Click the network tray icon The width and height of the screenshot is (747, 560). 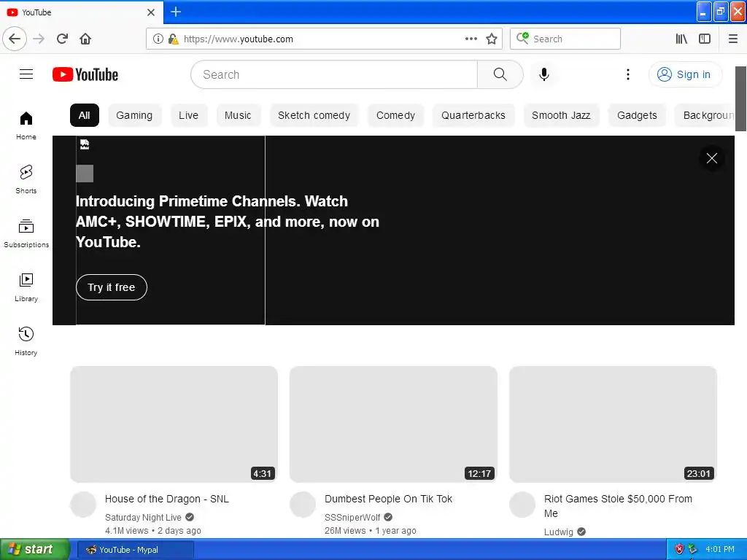693,549
